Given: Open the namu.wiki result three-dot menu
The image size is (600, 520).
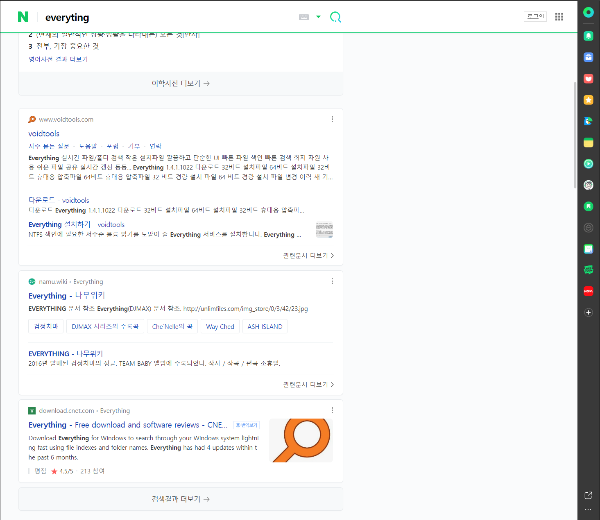Looking at the screenshot, I should [332, 282].
